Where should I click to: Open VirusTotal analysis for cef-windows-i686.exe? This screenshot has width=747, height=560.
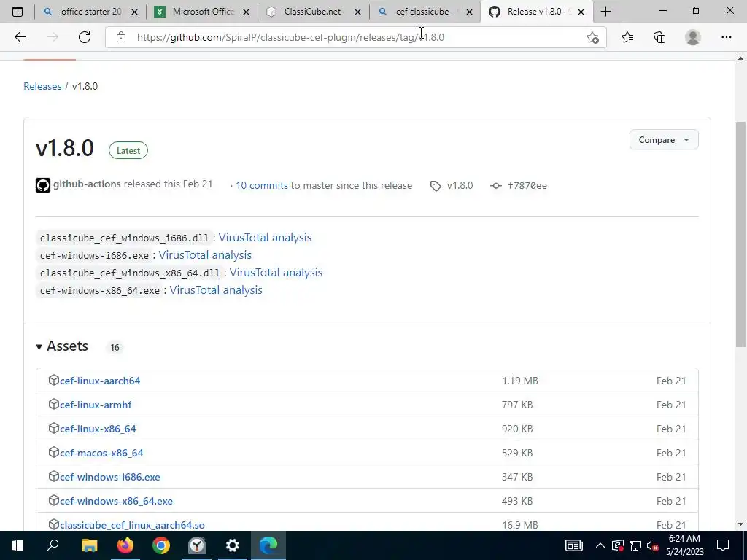[x=205, y=254]
